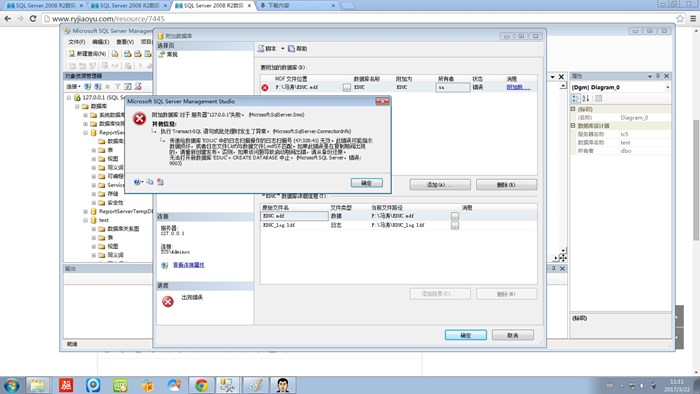700x394 pixels.
Task: Click the attach error message link
Action: tap(518, 87)
